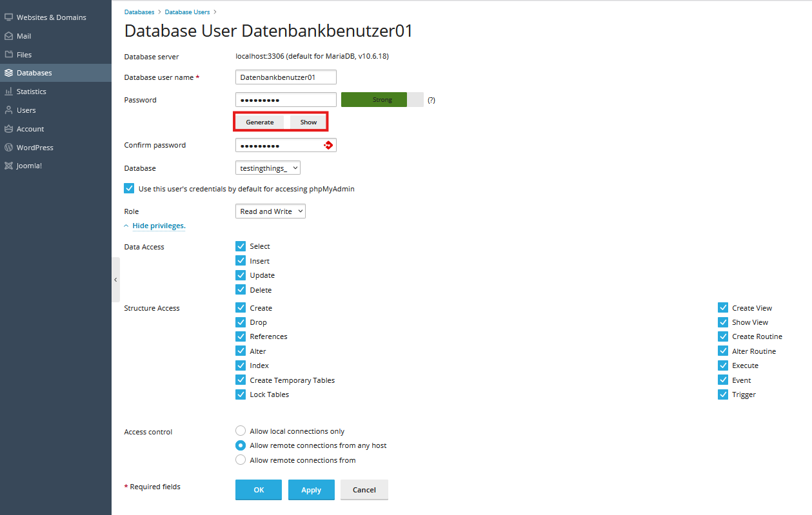This screenshot has height=515, width=812.
Task: Click the Users person icon in sidebar
Action: click(9, 110)
